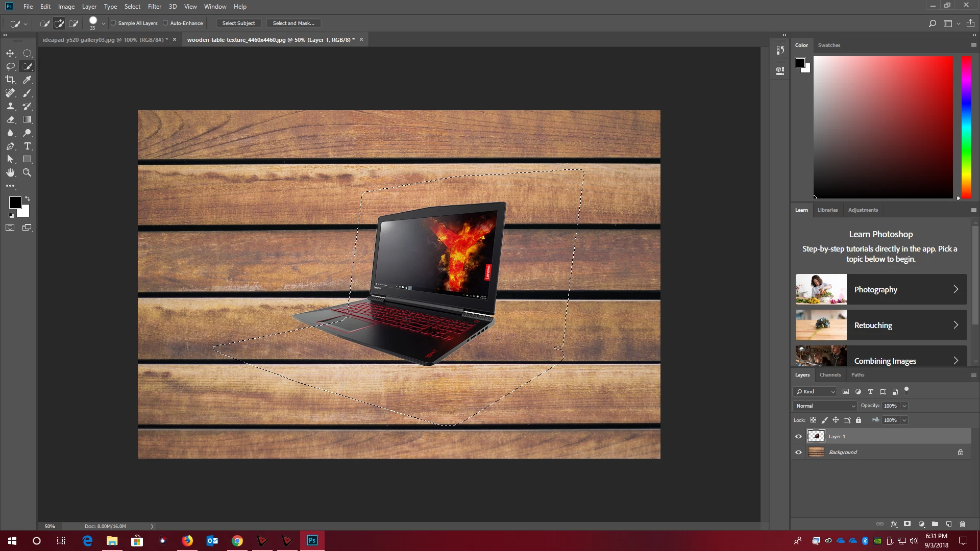Click the vertical hue spectrum slider

966,127
